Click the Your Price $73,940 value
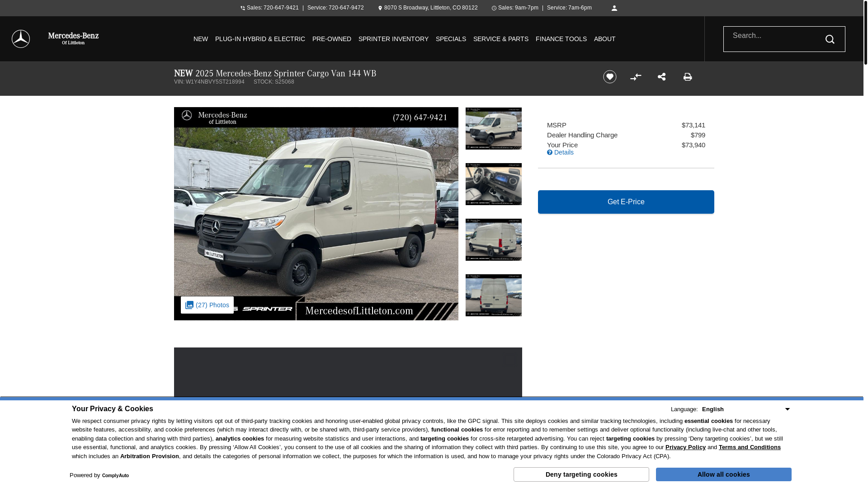Image resolution: width=868 pixels, height=488 pixels. [693, 145]
